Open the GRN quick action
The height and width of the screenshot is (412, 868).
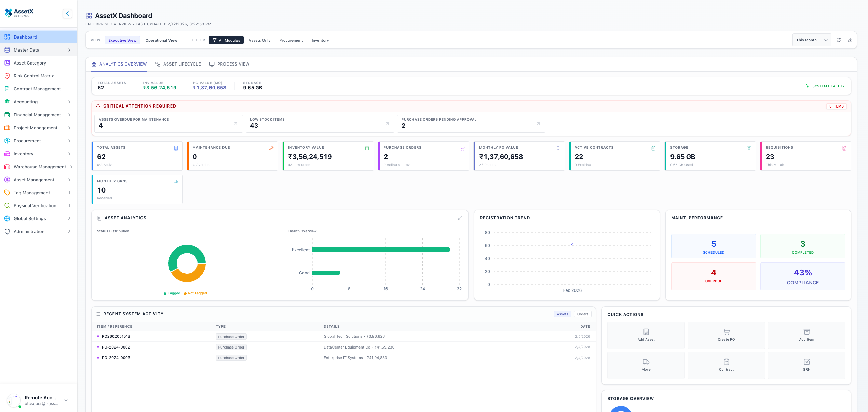tap(806, 365)
